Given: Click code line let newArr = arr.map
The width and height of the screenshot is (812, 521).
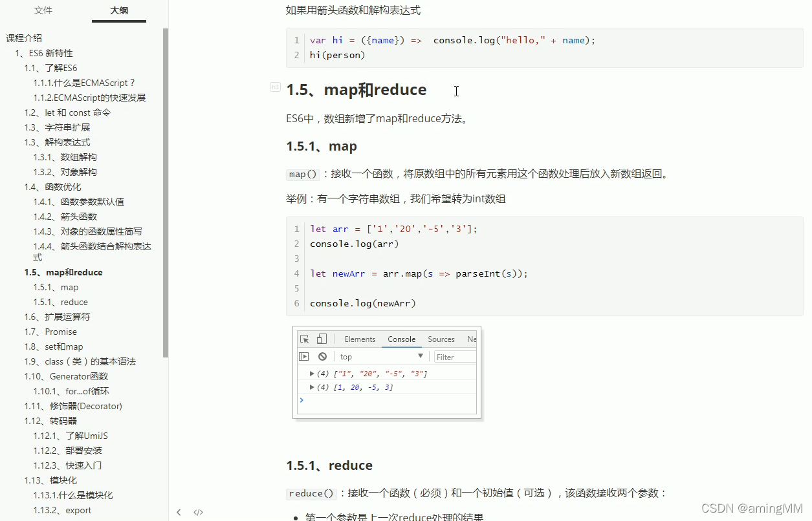Looking at the screenshot, I should coord(419,273).
